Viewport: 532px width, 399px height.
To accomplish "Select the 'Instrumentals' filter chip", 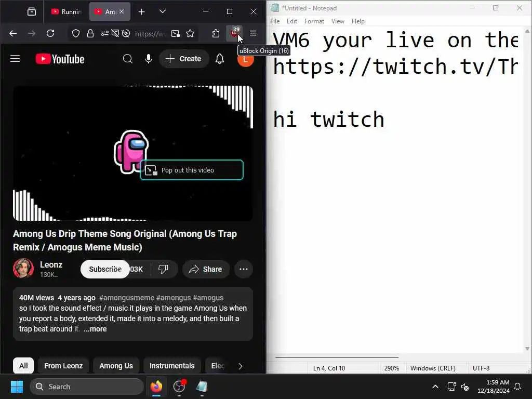I will [172, 366].
